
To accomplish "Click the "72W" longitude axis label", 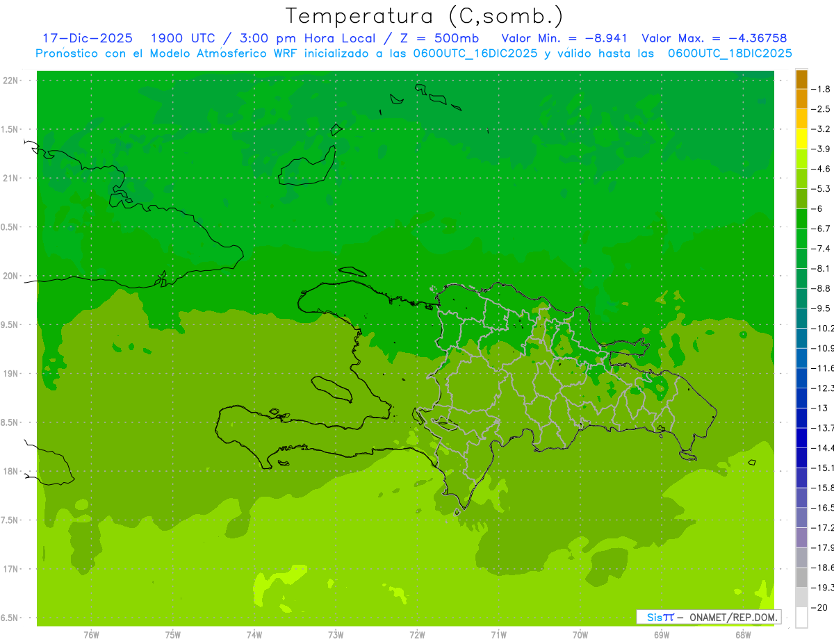I will [x=417, y=635].
